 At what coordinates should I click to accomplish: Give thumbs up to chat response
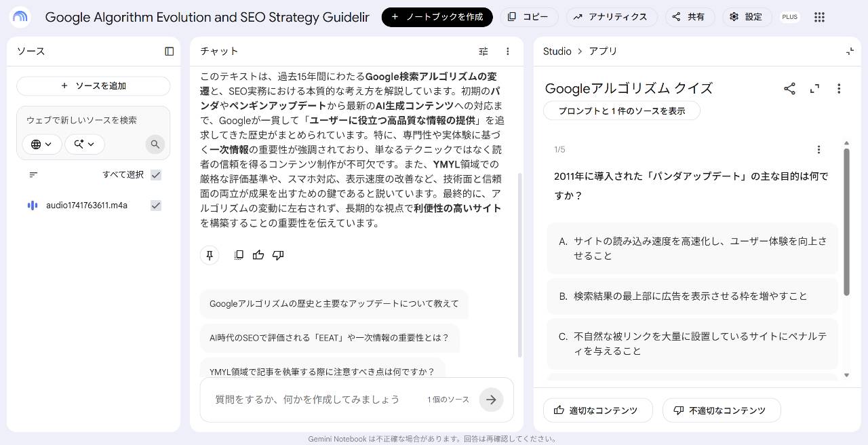point(258,255)
